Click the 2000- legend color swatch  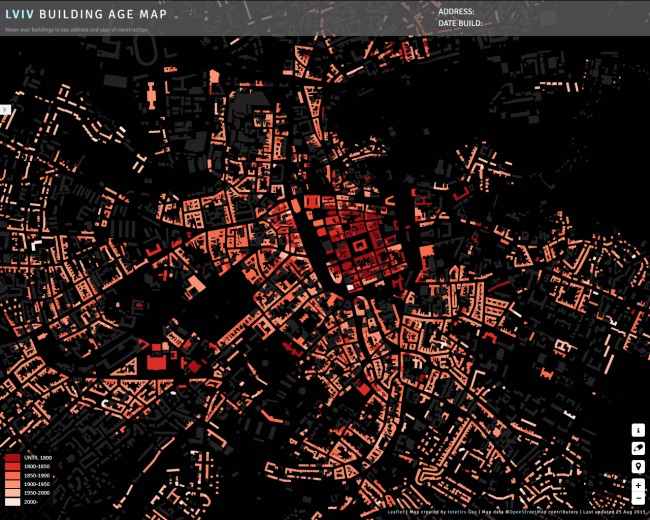tap(12, 503)
